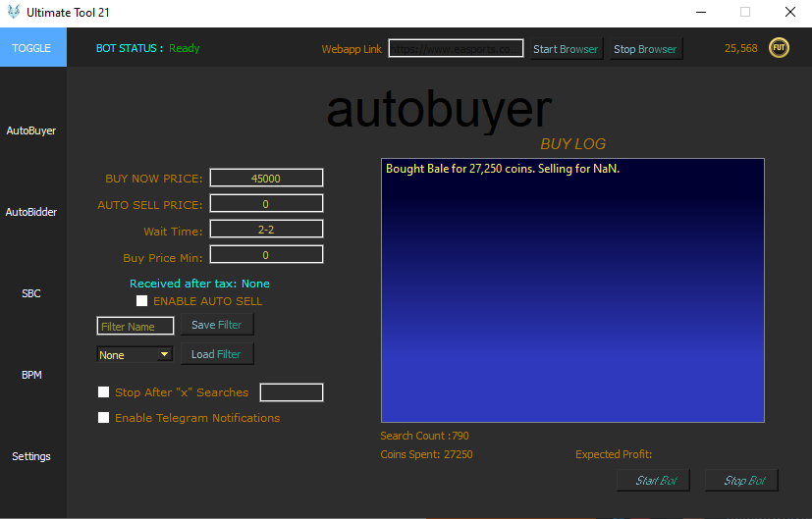Click the Stop Browser button
Screen dimensions: 812x519
tap(646, 49)
